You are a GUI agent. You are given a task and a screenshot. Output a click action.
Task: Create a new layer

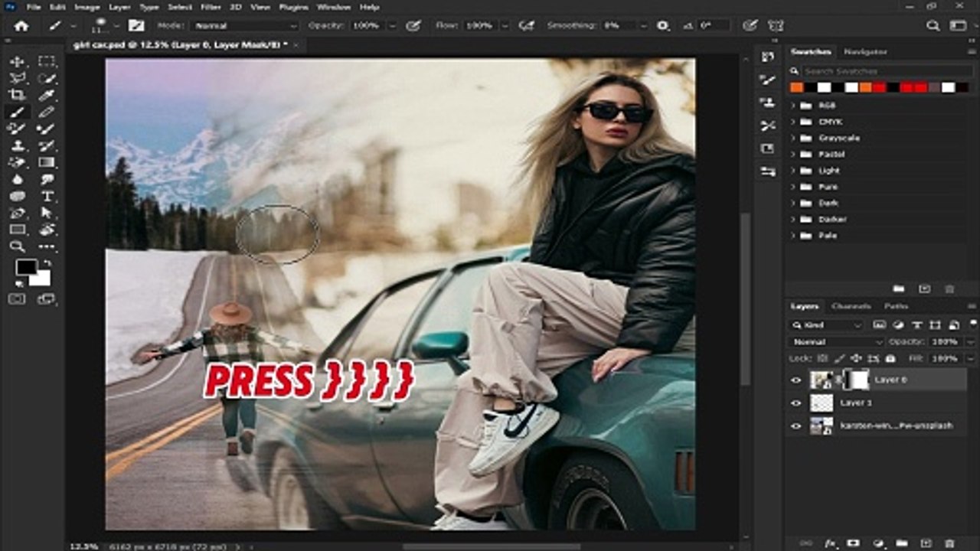pos(926,543)
